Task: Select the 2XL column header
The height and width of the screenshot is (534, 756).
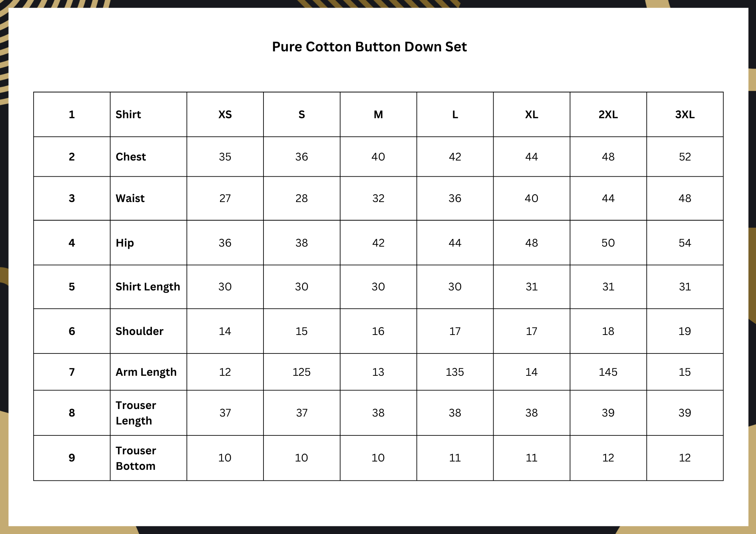Action: pos(608,114)
